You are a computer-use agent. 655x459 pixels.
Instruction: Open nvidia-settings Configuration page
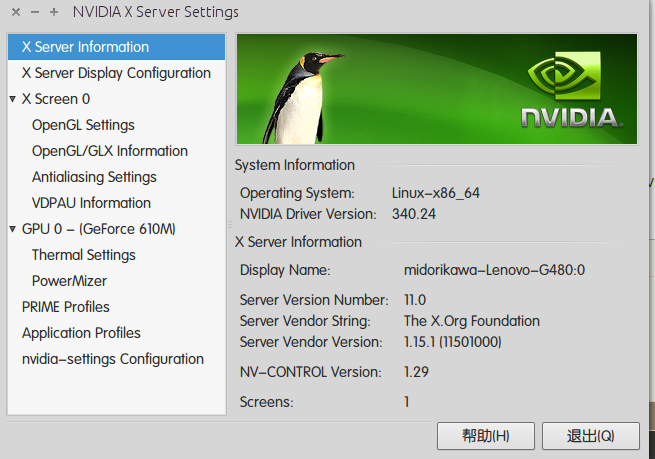click(113, 359)
